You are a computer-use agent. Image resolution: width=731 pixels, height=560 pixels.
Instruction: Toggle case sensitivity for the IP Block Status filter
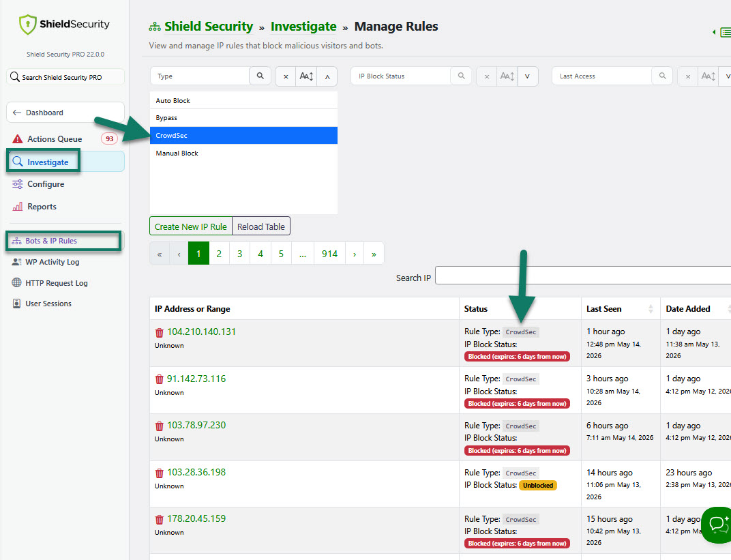point(507,76)
